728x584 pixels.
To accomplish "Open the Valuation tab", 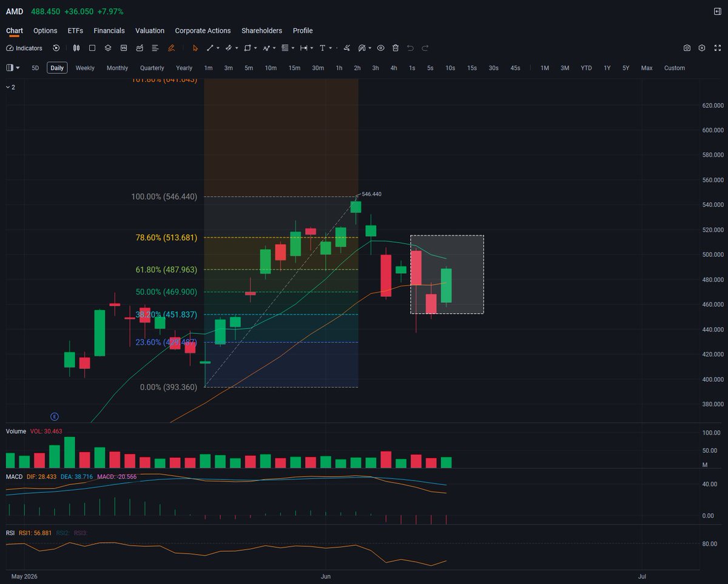I will pos(150,30).
